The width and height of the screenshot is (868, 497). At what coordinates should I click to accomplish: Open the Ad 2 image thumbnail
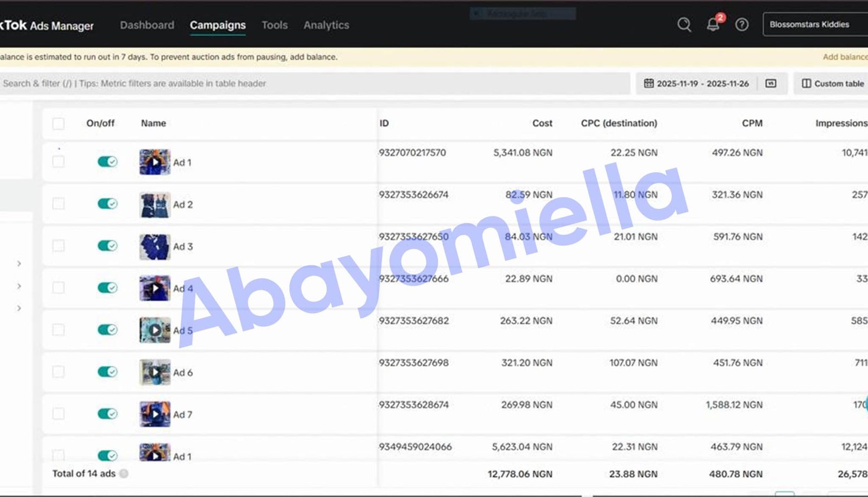coord(155,205)
